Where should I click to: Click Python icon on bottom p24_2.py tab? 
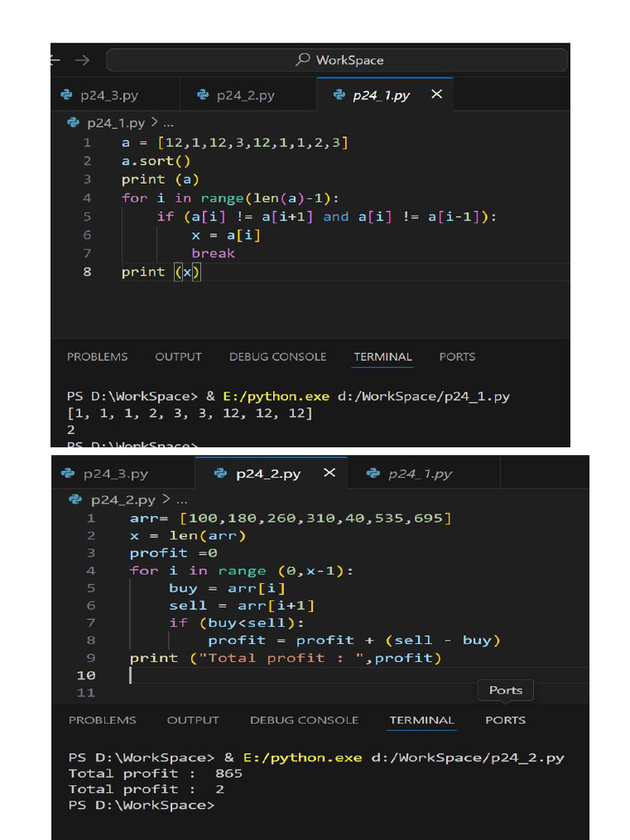[220, 473]
